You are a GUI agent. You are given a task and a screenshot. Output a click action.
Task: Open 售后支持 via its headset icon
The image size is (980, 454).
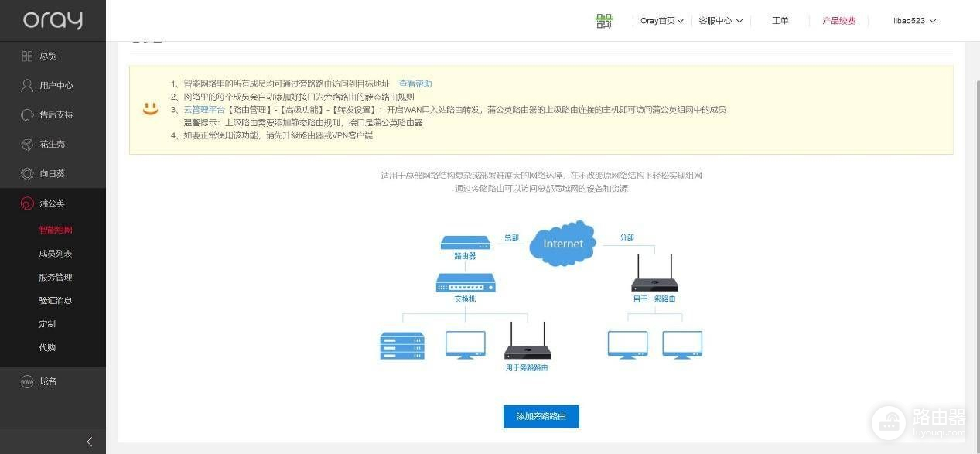point(27,114)
